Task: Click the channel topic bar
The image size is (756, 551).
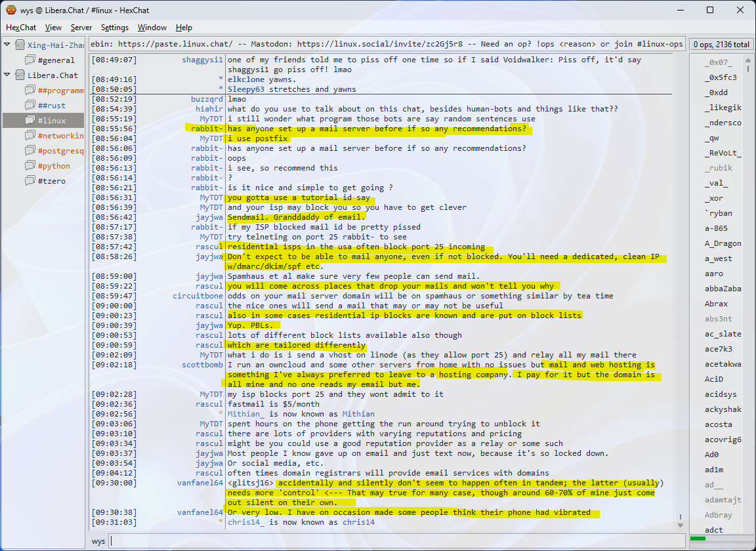Action: [x=386, y=45]
